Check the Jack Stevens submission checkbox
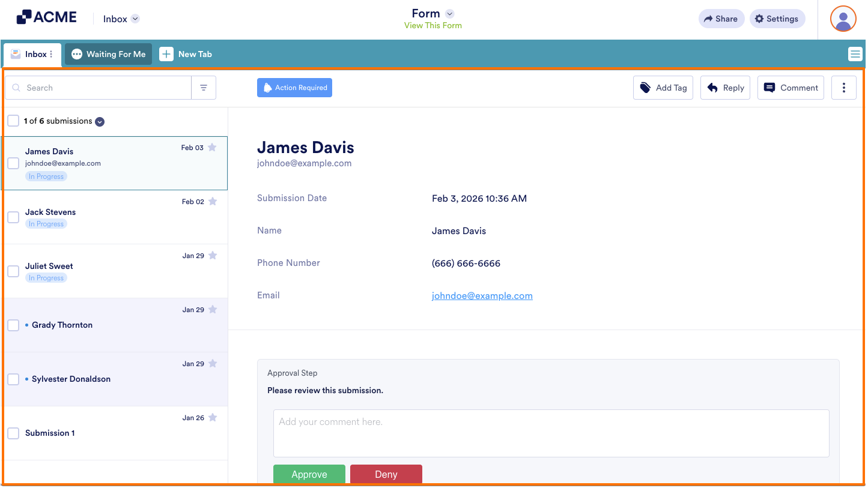The width and height of the screenshot is (868, 488). (x=13, y=217)
